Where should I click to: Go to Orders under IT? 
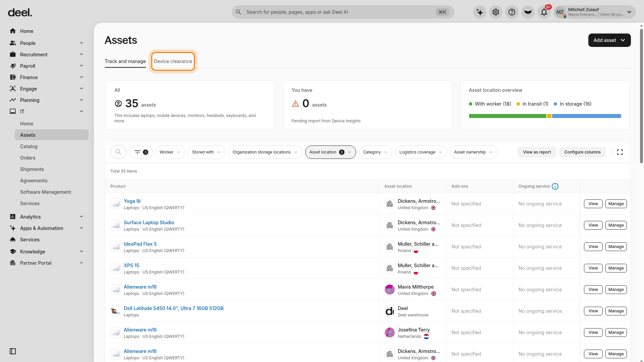click(28, 158)
